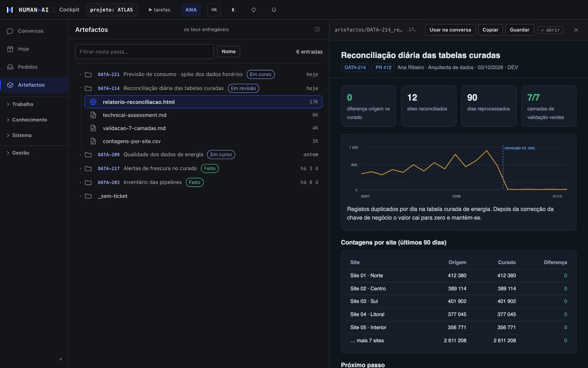Click the DATA-217 folder icon
Image resolution: width=588 pixels, height=368 pixels.
(x=88, y=168)
